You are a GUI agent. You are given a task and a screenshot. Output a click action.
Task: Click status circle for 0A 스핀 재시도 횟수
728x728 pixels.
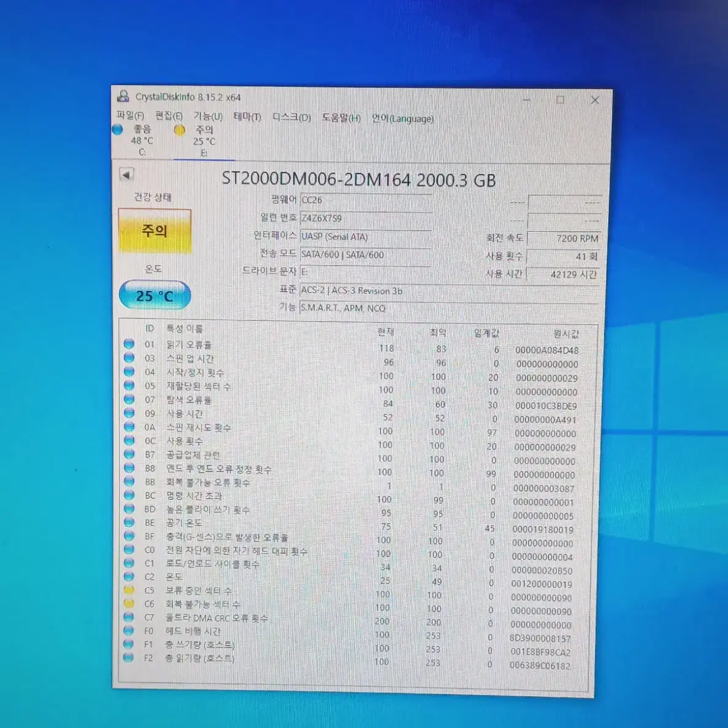pyautogui.click(x=129, y=426)
